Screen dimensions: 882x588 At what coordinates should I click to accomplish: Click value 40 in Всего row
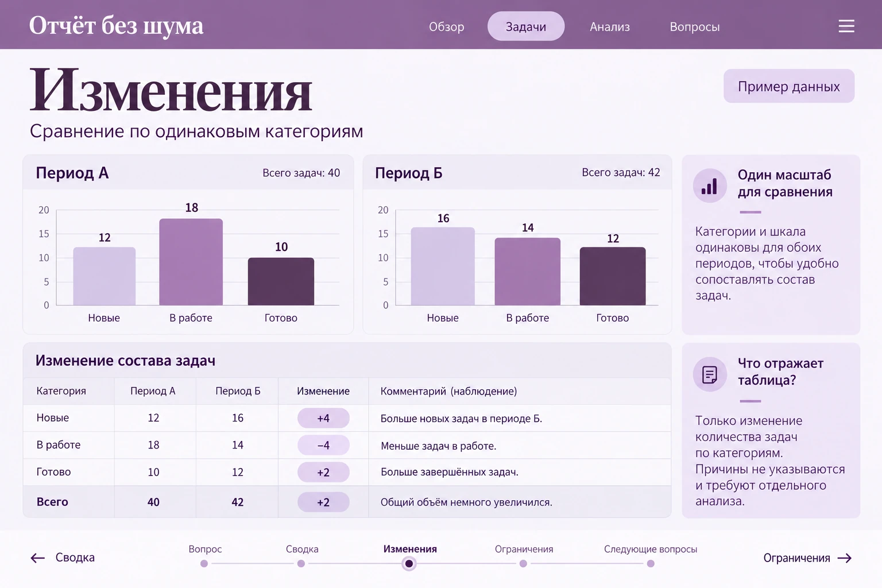(153, 502)
